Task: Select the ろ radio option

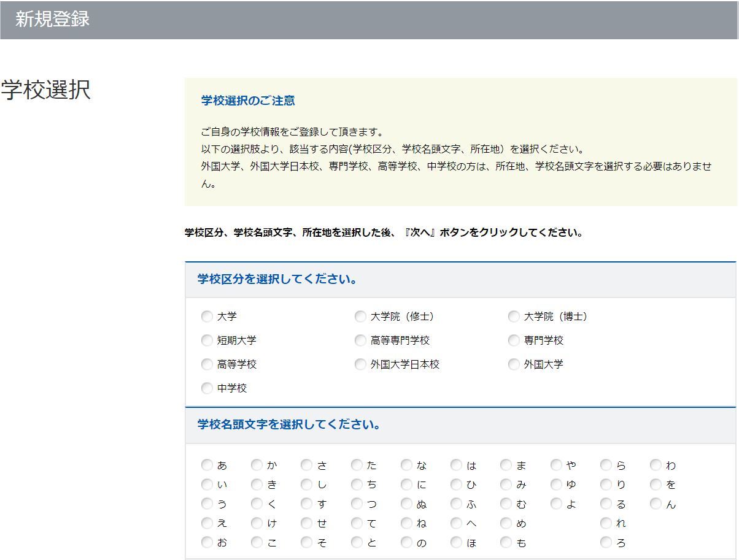Action: tap(606, 542)
